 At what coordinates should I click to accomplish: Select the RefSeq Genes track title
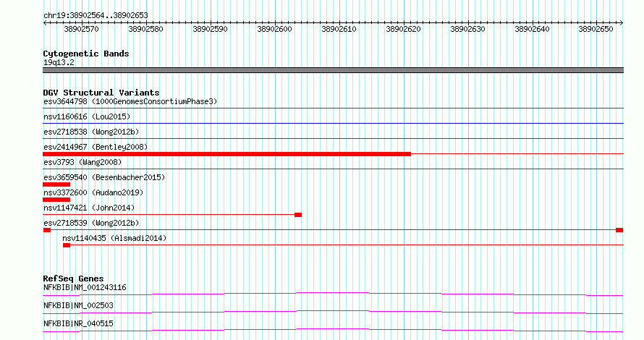click(73, 279)
